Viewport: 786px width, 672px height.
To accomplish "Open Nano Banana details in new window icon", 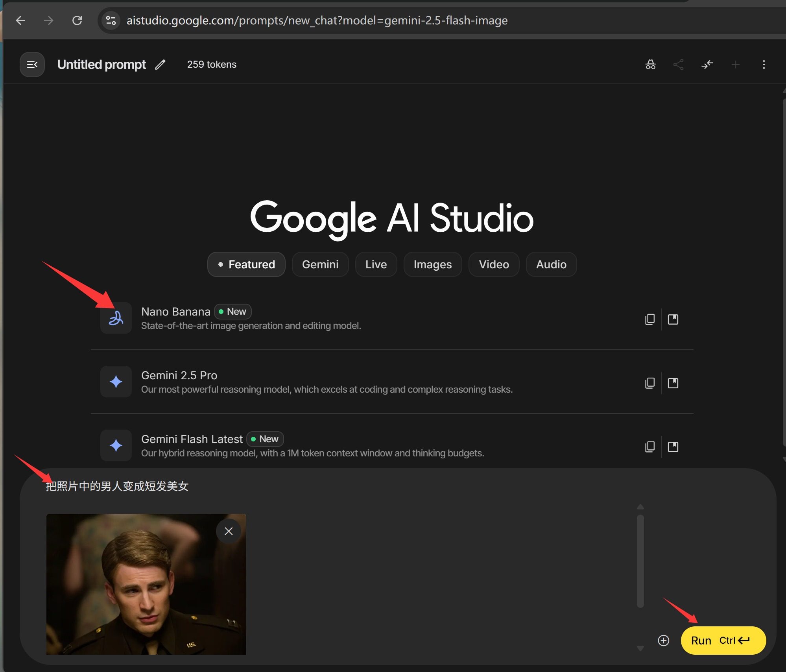I will pos(673,319).
